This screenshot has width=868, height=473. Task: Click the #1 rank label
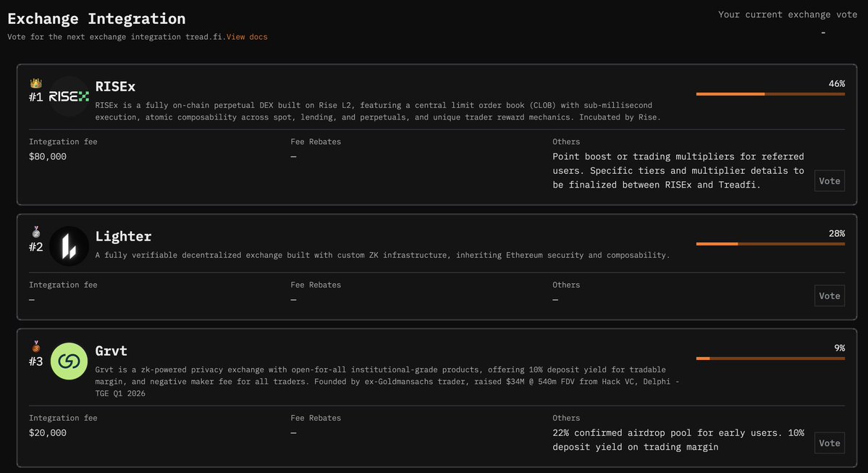click(36, 97)
